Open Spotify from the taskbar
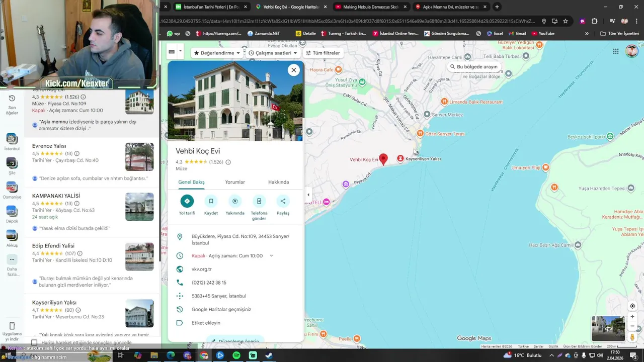The height and width of the screenshot is (362, 644). [236, 355]
